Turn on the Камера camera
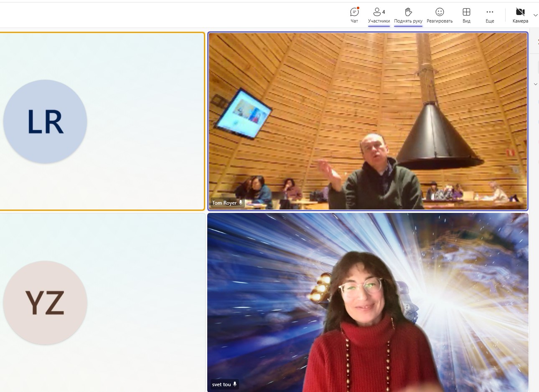Viewport: 539px width, 392px height. click(x=520, y=15)
